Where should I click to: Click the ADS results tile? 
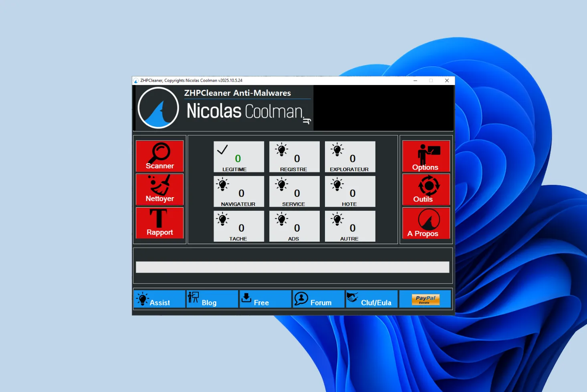(x=294, y=226)
